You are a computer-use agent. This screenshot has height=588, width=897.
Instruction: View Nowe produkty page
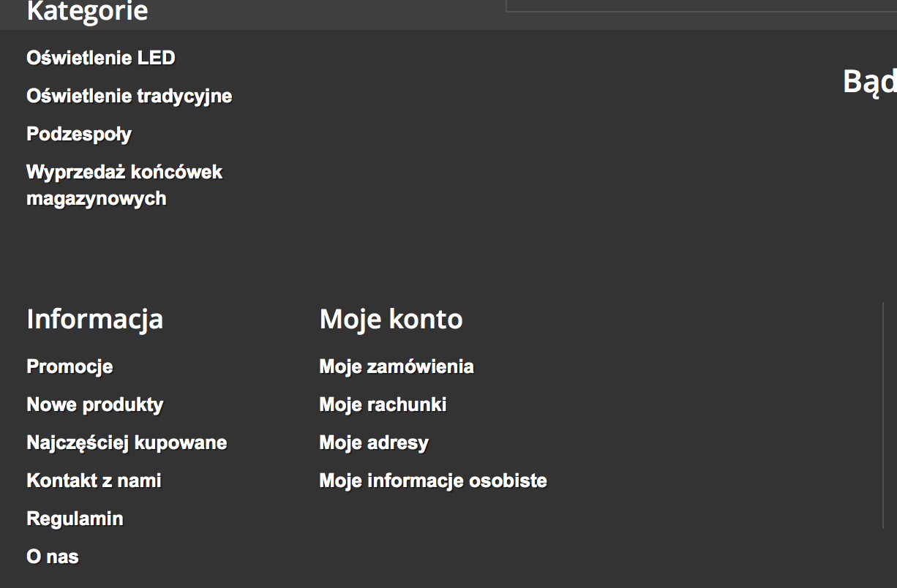click(95, 404)
